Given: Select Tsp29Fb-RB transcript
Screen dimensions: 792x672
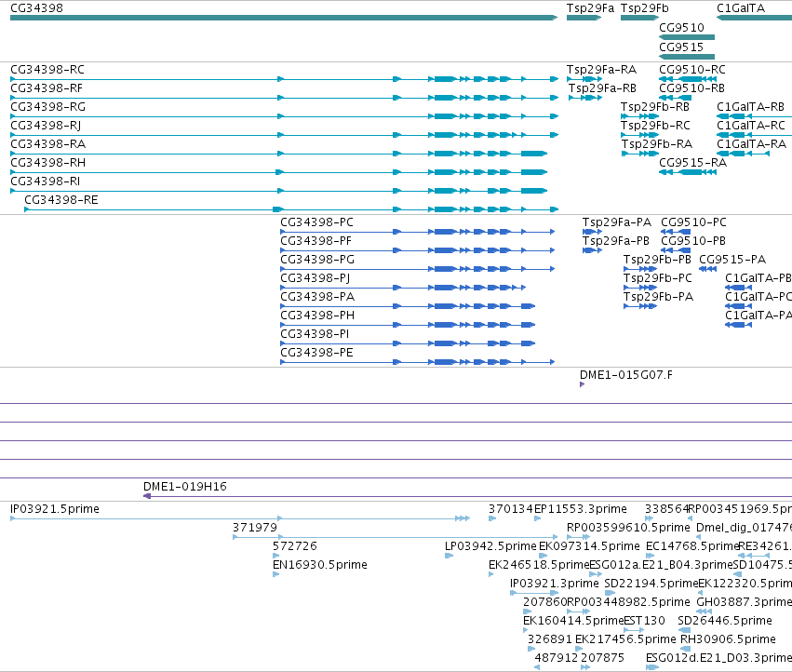Looking at the screenshot, I should pyautogui.click(x=640, y=116).
